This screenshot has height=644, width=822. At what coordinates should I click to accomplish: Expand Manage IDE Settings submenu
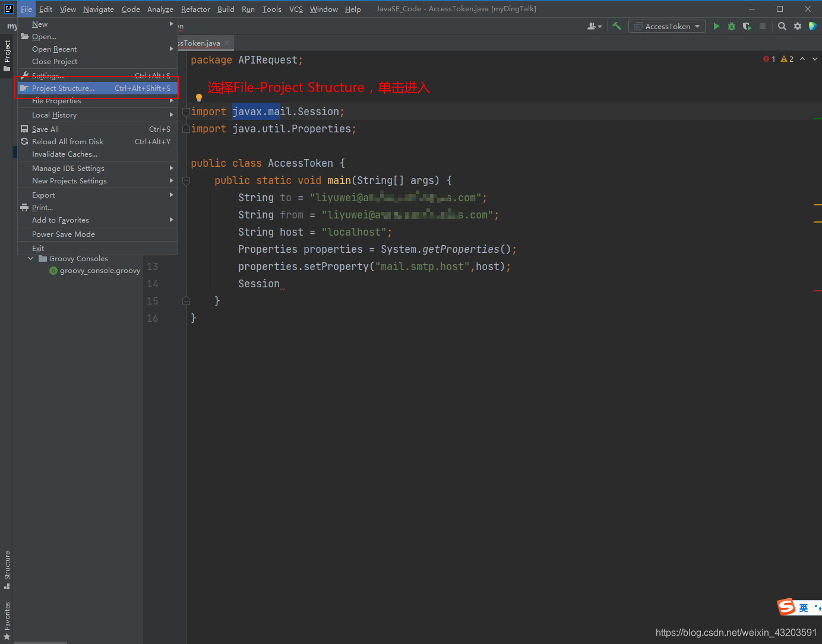[98, 169]
